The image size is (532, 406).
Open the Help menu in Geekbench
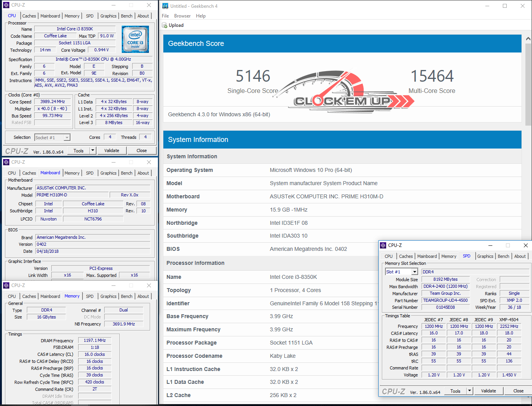(x=201, y=16)
